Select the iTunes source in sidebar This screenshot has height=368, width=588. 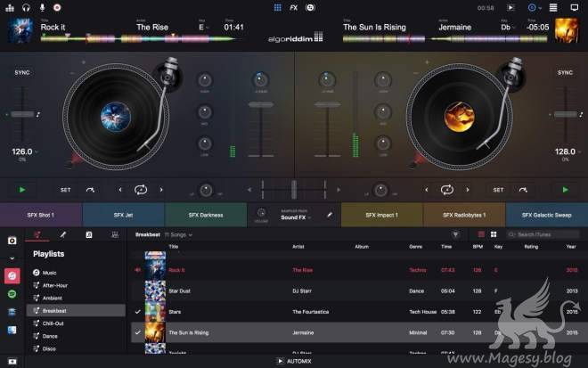12,276
